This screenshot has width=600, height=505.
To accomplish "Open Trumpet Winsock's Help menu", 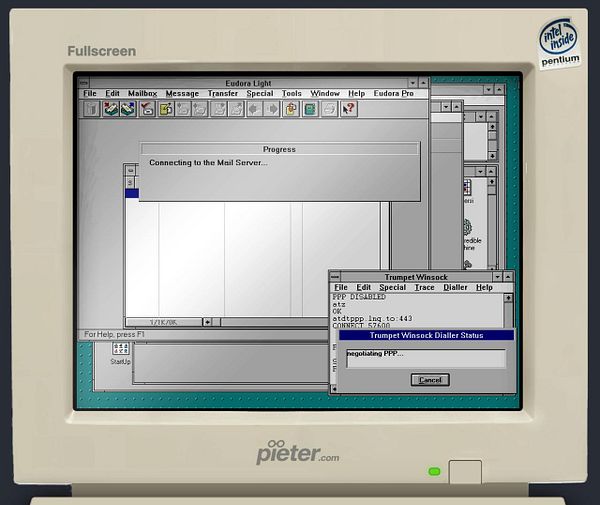I will coord(484,287).
